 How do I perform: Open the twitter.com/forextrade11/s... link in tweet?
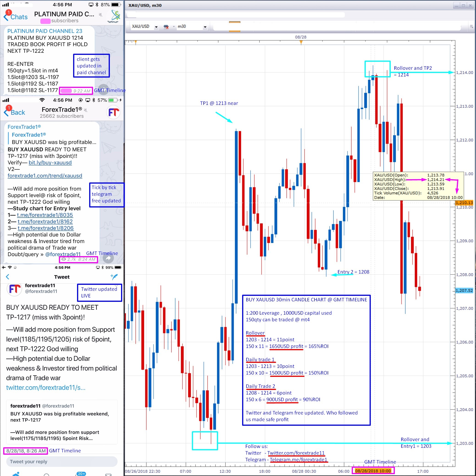coord(46,387)
